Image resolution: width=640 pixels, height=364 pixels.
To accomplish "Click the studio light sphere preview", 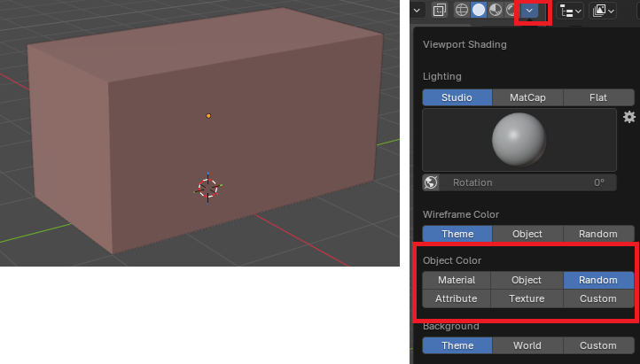I will pos(519,140).
